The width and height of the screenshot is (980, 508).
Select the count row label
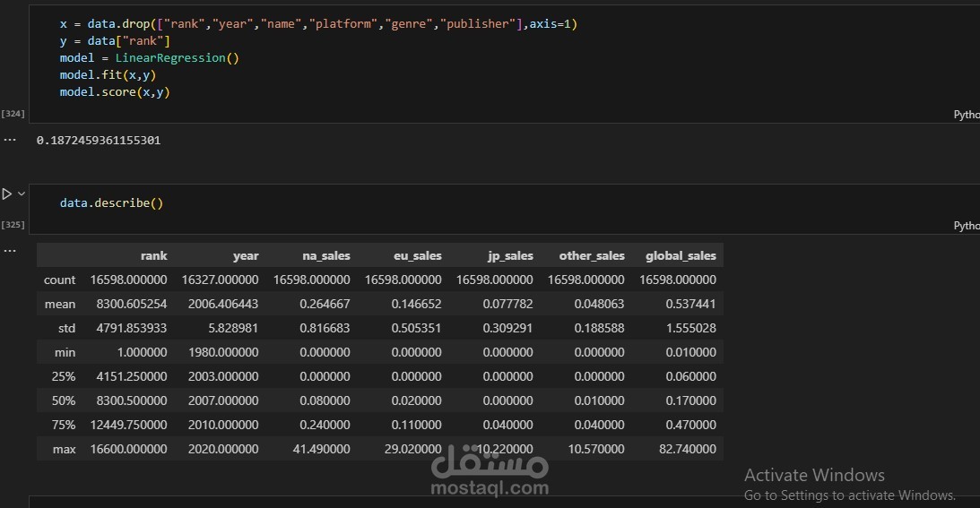coord(59,280)
